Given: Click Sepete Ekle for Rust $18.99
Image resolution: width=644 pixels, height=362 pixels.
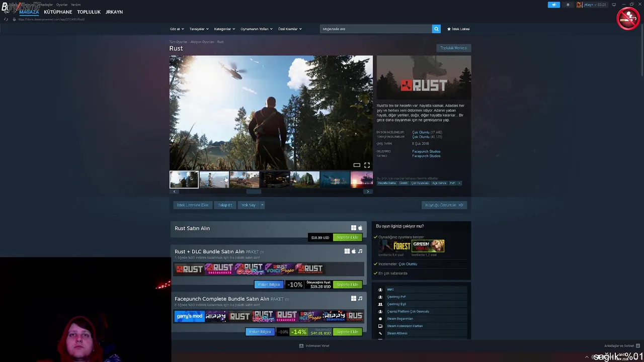Looking at the screenshot, I should (x=347, y=237).
